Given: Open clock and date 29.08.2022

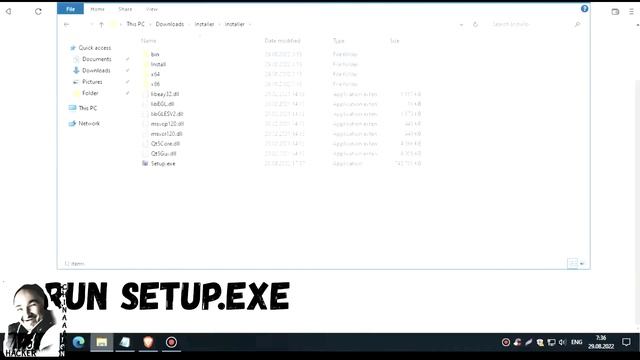Looking at the screenshot, I should coord(601,342).
